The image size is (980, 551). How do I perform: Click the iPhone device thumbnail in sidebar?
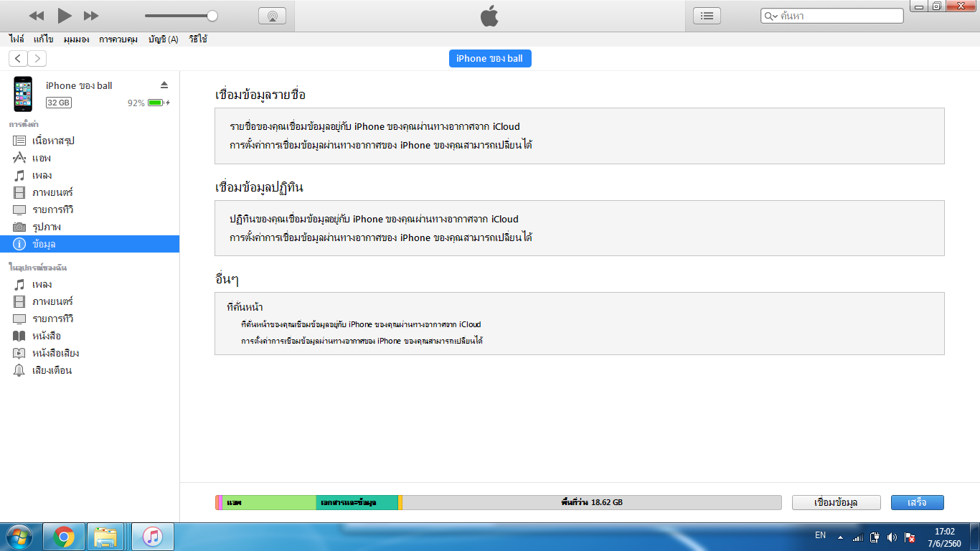pyautogui.click(x=23, y=94)
